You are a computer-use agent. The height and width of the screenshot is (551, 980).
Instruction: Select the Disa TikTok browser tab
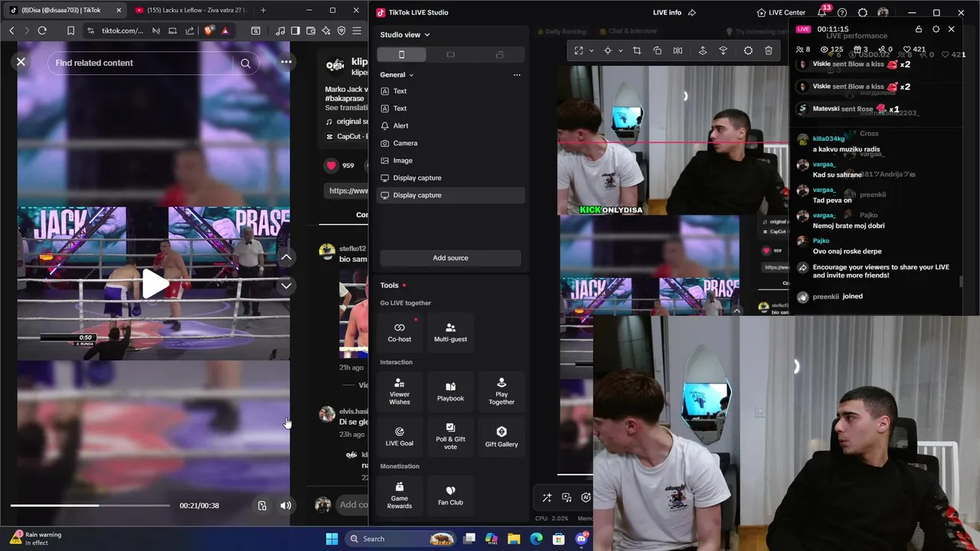64,10
